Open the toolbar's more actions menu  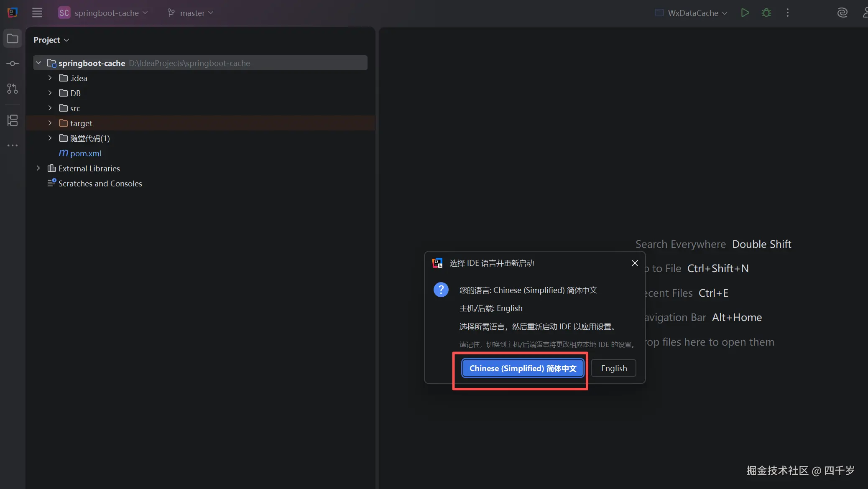pyautogui.click(x=788, y=13)
